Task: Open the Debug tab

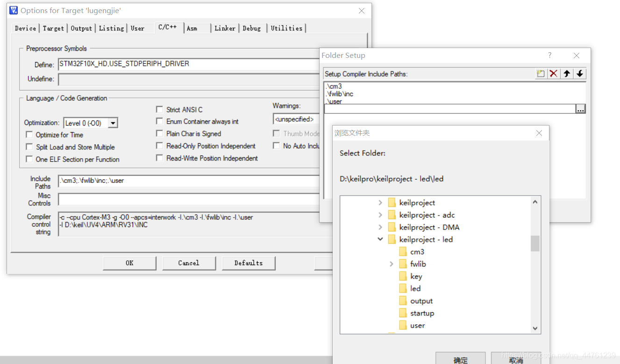Action: pyautogui.click(x=251, y=28)
